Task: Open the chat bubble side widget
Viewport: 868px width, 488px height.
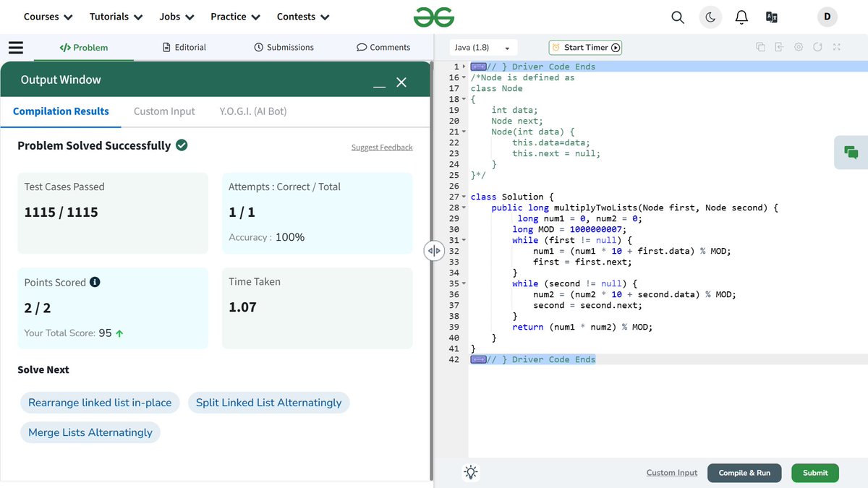Action: (x=851, y=152)
